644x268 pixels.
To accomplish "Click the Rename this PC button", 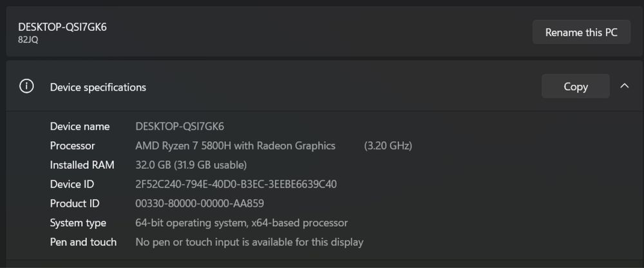I will point(581,32).
